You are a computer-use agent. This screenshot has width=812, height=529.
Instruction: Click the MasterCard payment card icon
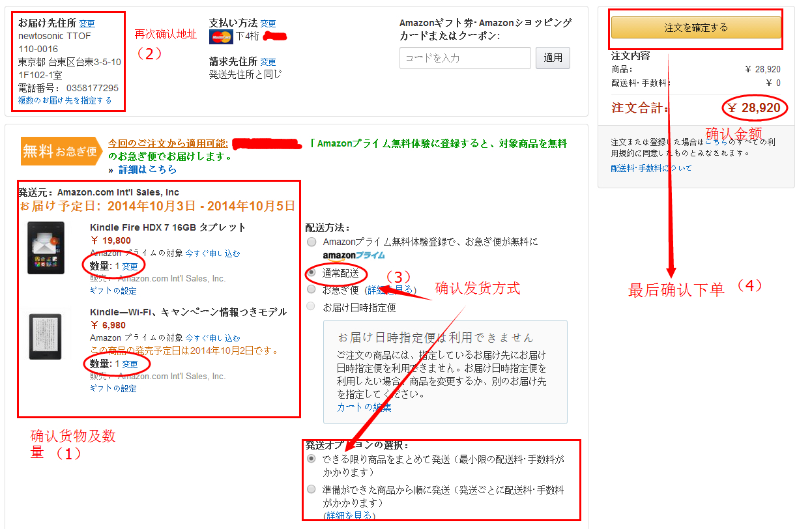point(221,36)
